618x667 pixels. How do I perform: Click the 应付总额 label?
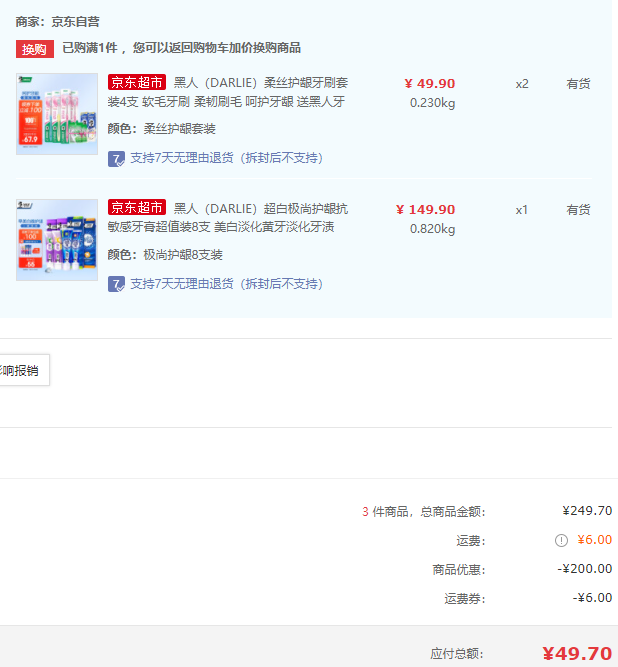457,653
